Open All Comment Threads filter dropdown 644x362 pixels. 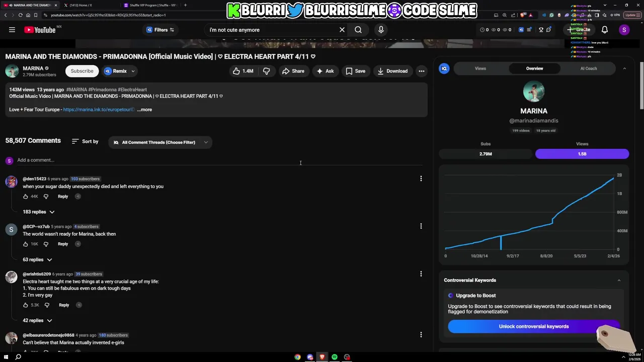pos(160,142)
